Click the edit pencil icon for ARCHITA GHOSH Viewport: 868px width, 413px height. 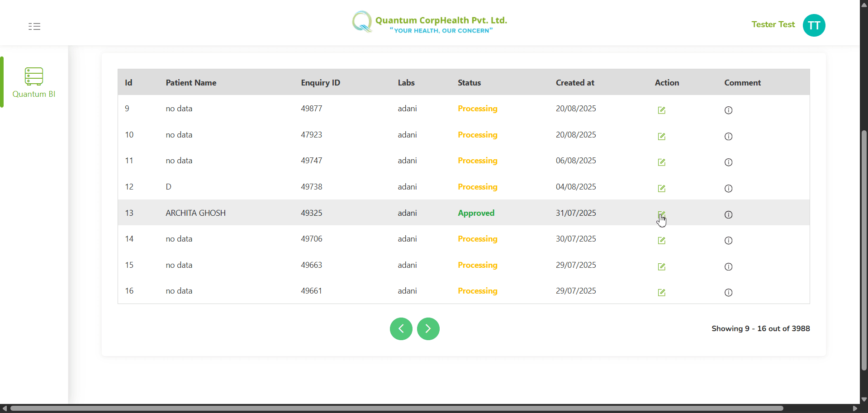[661, 214]
